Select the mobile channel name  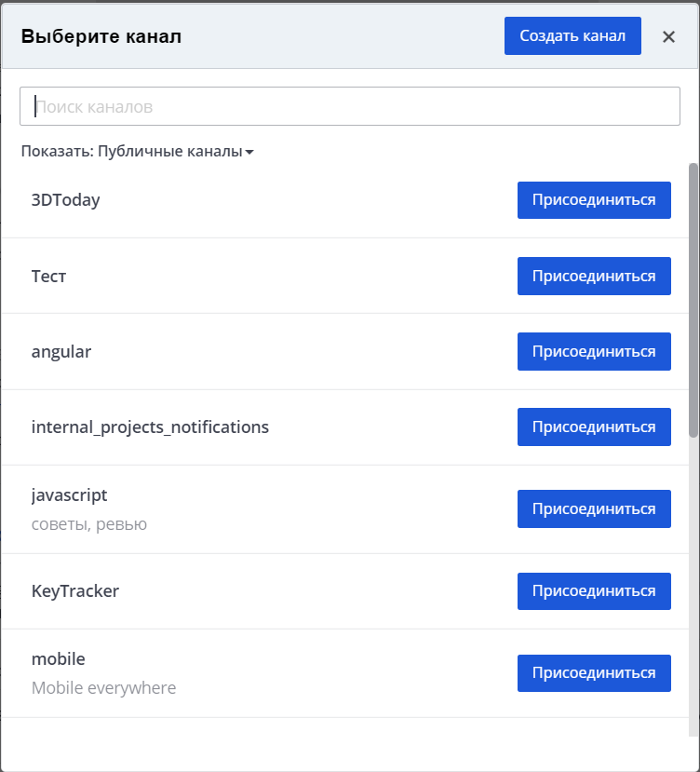pos(58,657)
